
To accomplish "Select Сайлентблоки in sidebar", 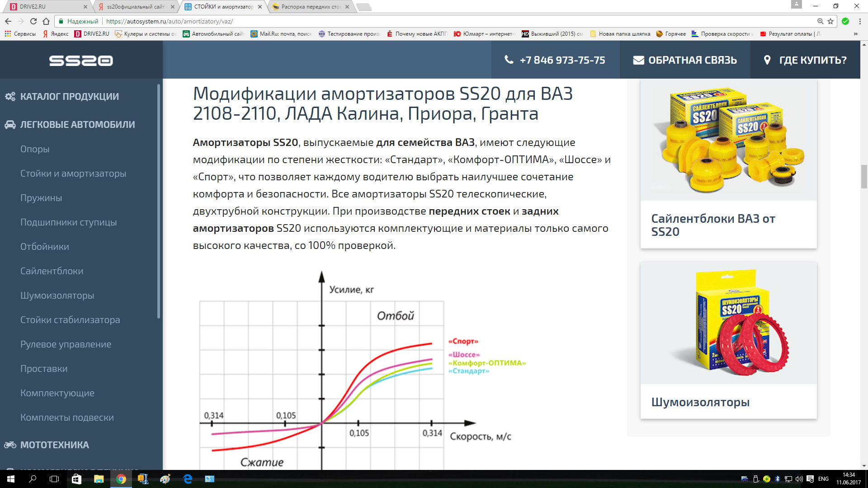I will click(52, 271).
